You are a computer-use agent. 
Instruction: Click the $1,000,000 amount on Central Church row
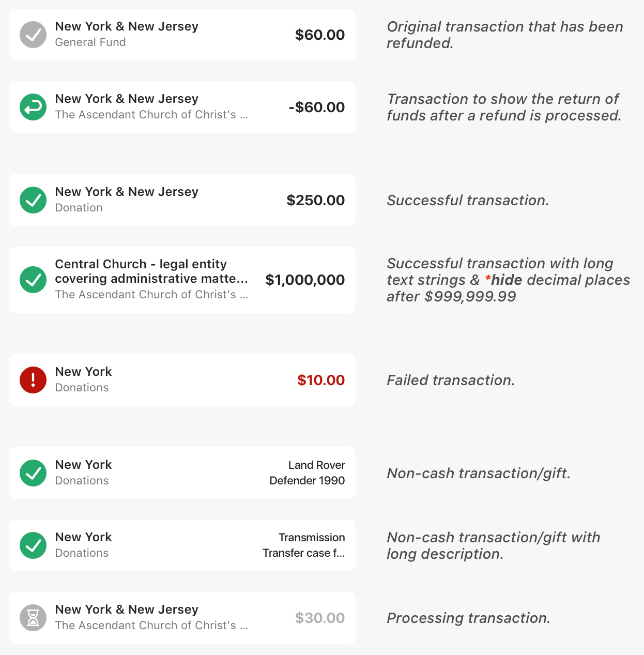(x=305, y=280)
